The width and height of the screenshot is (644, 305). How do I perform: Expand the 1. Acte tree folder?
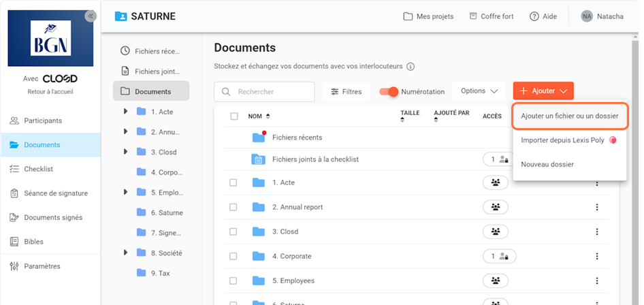125,112
